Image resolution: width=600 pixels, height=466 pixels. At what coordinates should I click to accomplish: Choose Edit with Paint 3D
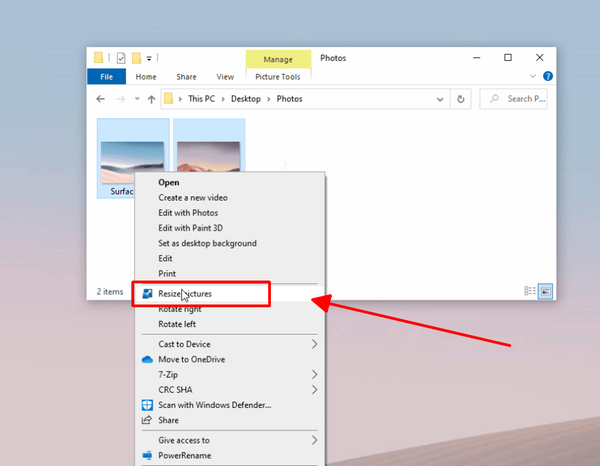230,228
